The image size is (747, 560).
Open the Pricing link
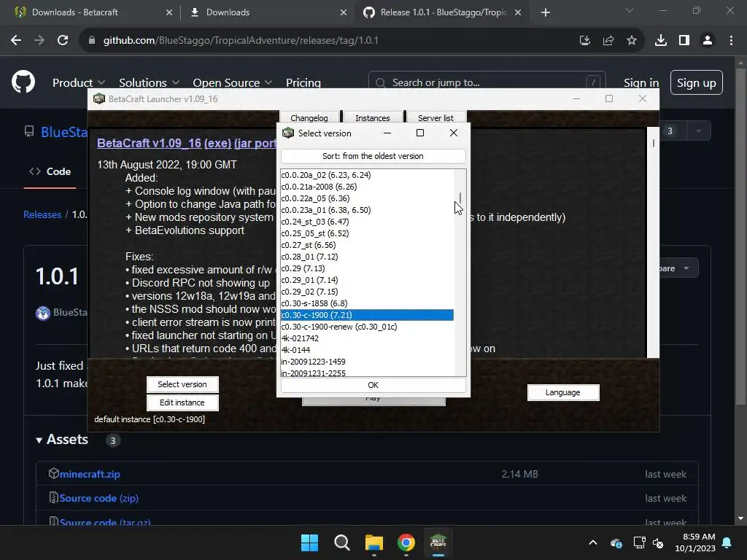pos(303,82)
